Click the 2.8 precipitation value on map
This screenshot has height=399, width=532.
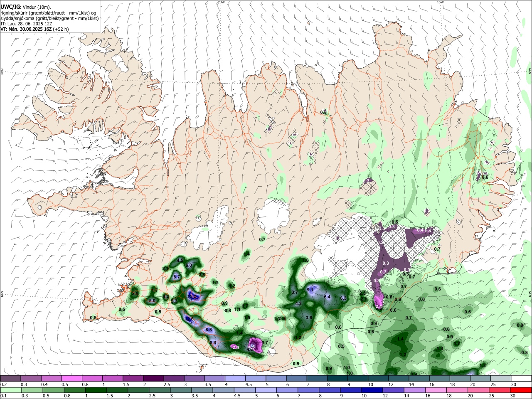(202, 275)
